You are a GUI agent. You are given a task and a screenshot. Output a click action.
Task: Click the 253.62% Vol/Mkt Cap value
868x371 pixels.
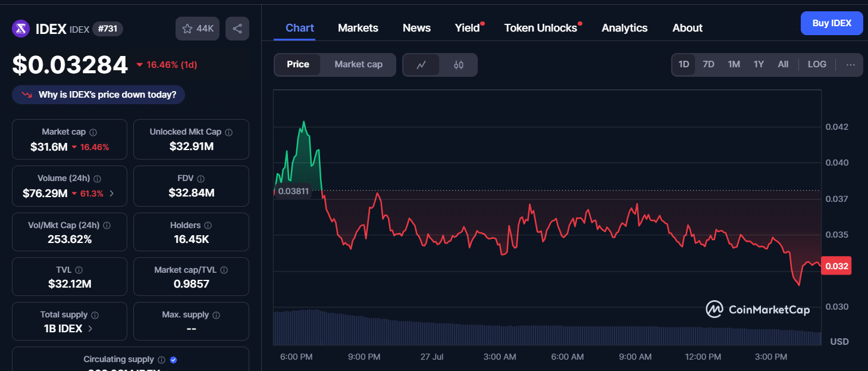point(70,239)
